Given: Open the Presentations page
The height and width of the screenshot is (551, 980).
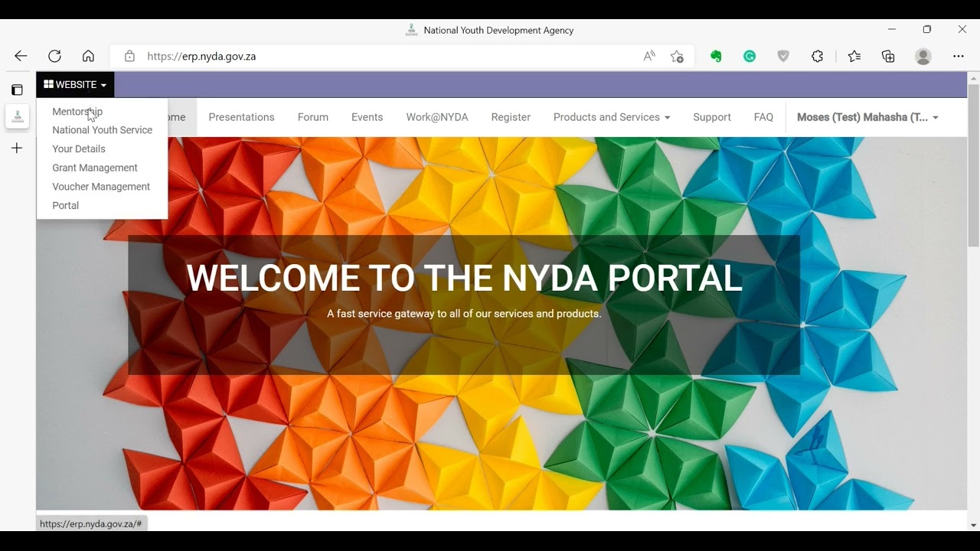Looking at the screenshot, I should (241, 117).
